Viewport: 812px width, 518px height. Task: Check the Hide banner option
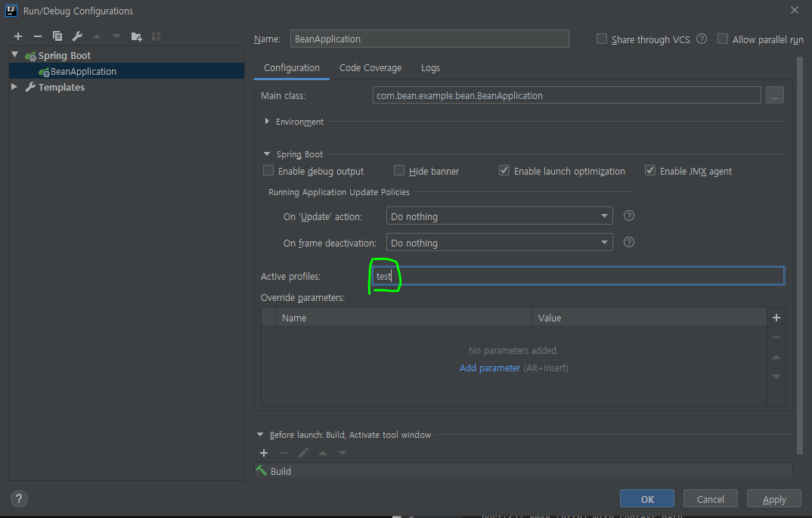click(x=399, y=170)
